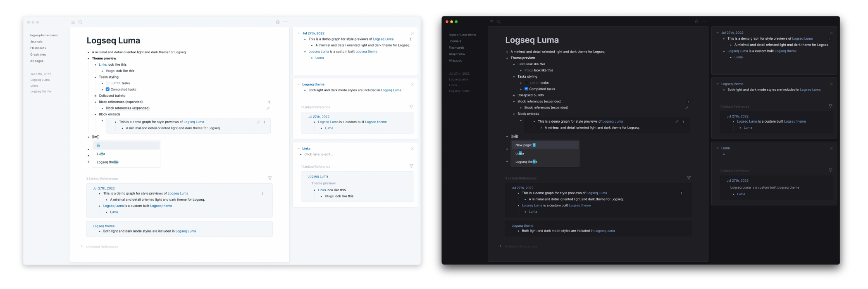Image resolution: width=868 pixels, height=289 pixels.
Task: Close Logseq theme sidebar panel, dark window
Action: click(831, 84)
